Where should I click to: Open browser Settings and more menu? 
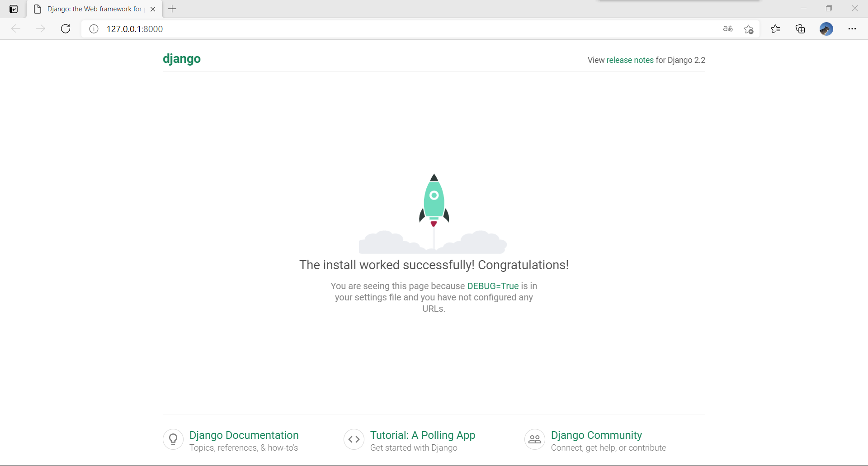click(x=852, y=29)
